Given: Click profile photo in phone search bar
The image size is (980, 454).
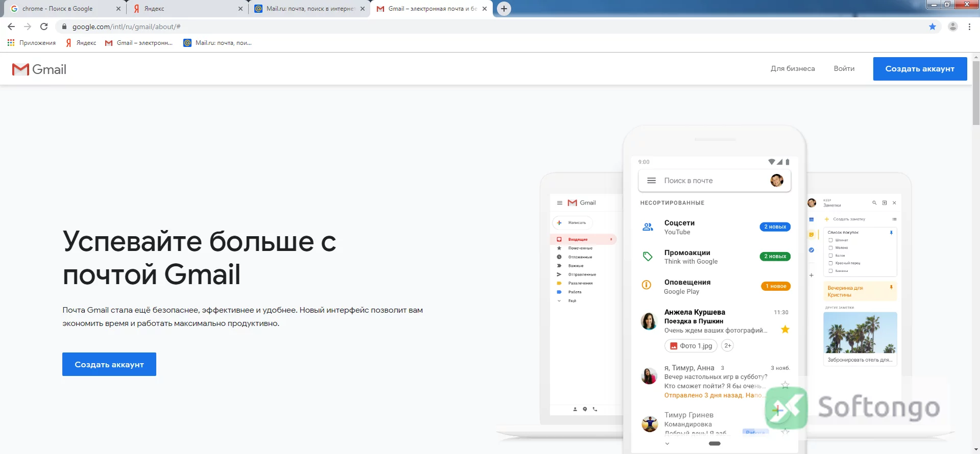Looking at the screenshot, I should 776,181.
